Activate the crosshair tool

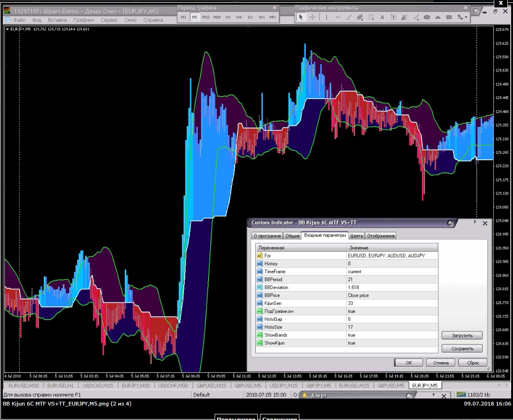tap(312, 17)
